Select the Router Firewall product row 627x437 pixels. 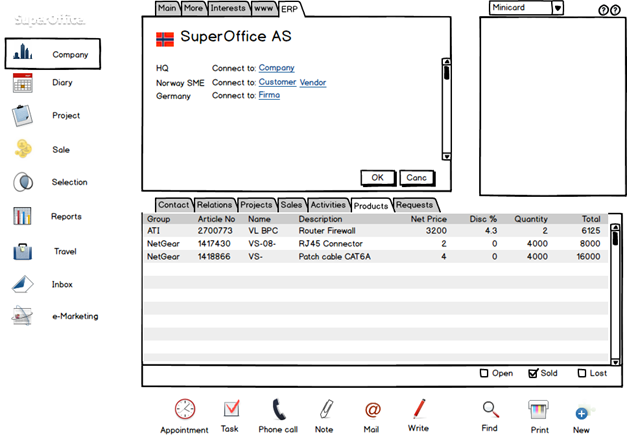click(x=375, y=231)
